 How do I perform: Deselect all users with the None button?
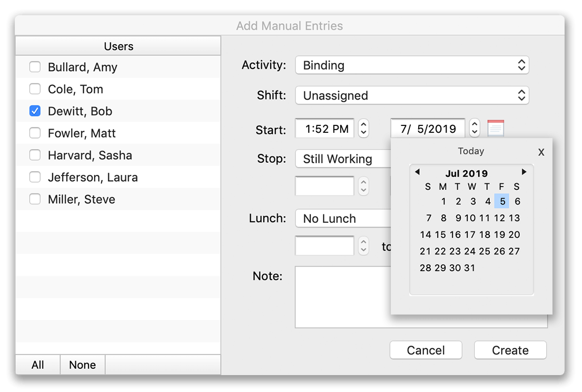point(82,364)
